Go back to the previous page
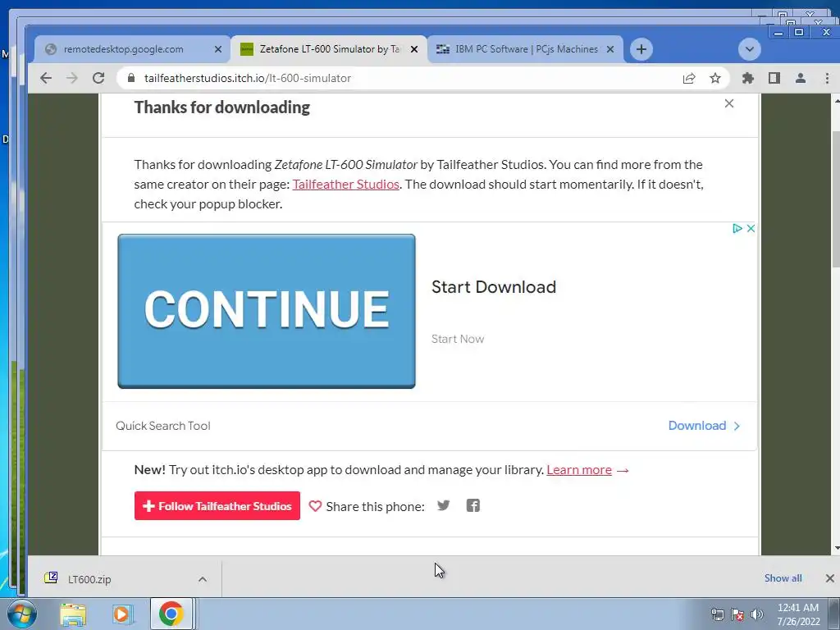This screenshot has width=840, height=630. tap(46, 78)
